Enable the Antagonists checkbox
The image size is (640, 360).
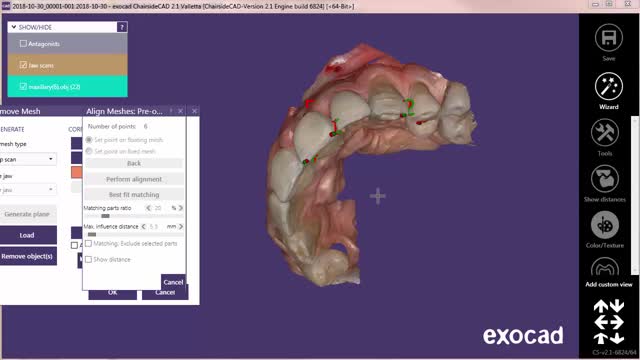(x=23, y=43)
